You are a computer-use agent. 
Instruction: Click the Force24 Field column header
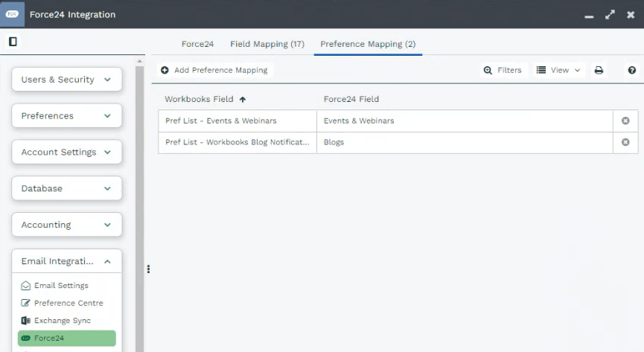click(351, 99)
